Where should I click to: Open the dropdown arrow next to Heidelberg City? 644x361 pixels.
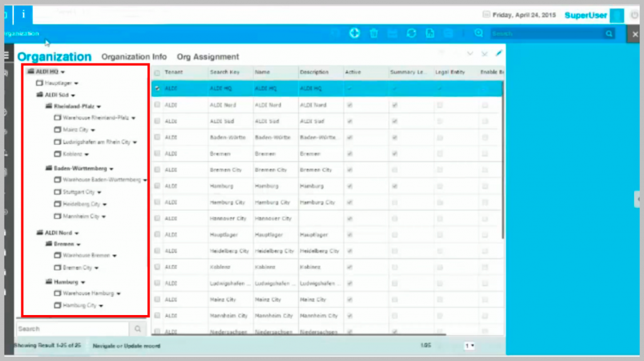pos(105,204)
